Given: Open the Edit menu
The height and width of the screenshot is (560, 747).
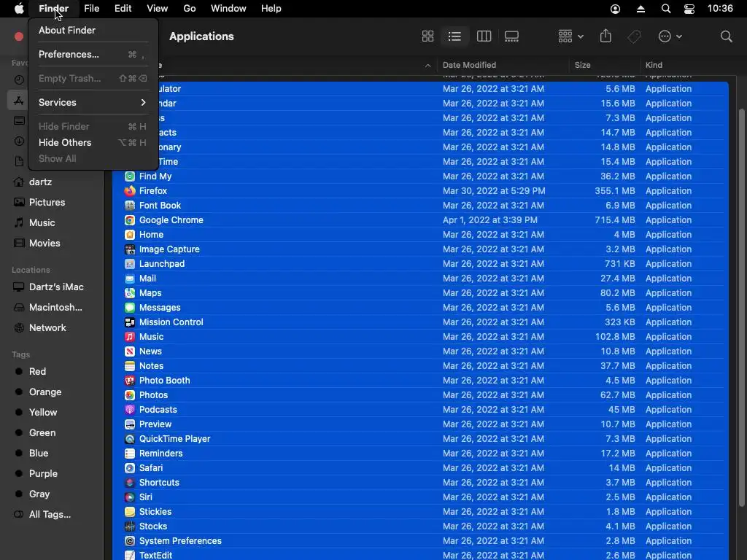Looking at the screenshot, I should pyautogui.click(x=123, y=9).
